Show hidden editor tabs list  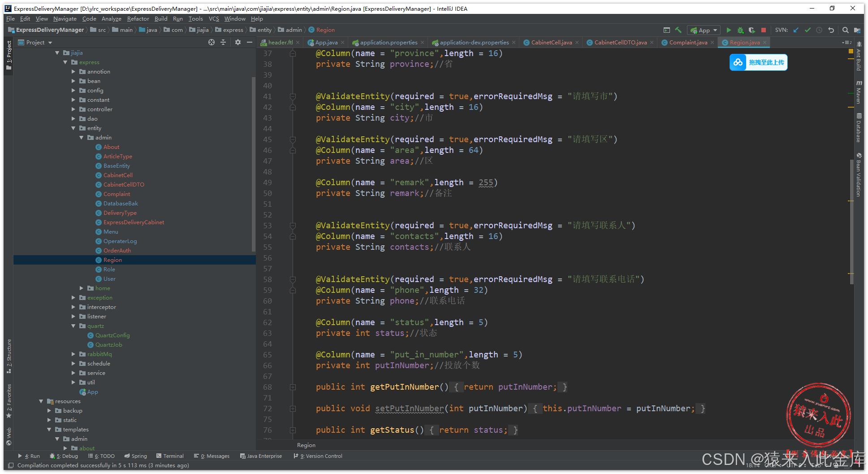point(846,43)
